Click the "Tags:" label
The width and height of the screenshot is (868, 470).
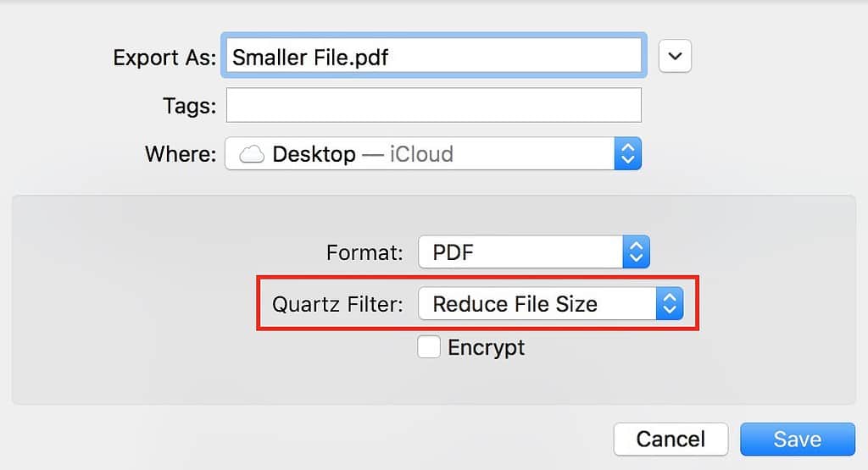[189, 106]
